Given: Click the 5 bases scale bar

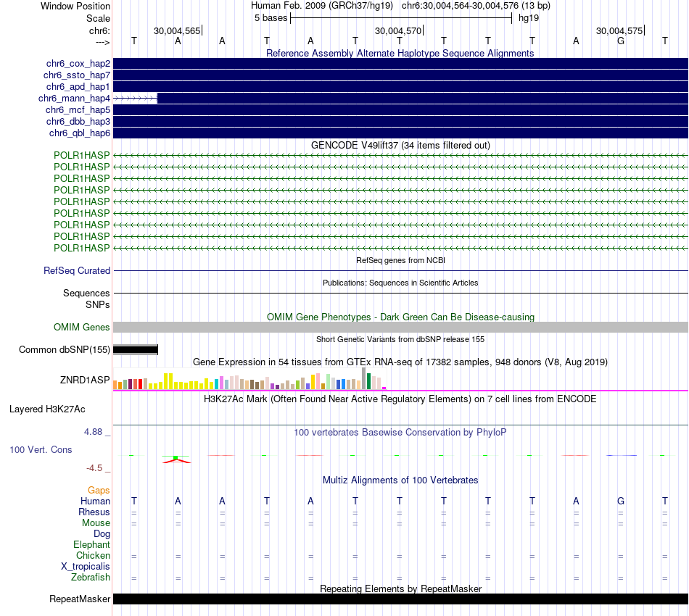Looking at the screenshot, I should [401, 18].
